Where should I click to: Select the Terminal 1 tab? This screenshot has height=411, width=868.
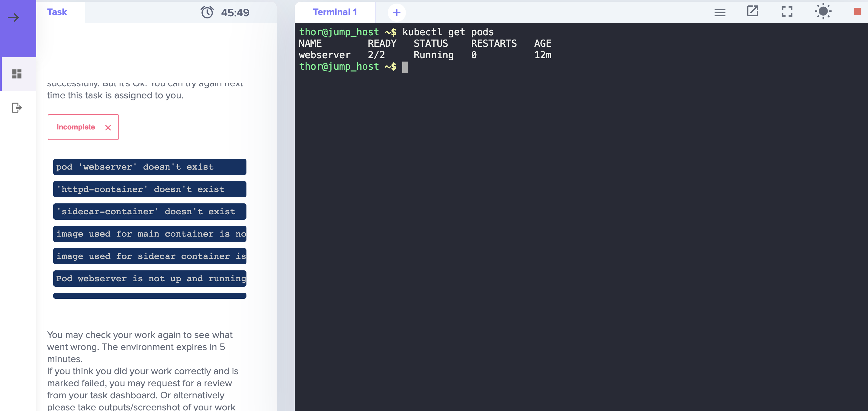(x=335, y=12)
